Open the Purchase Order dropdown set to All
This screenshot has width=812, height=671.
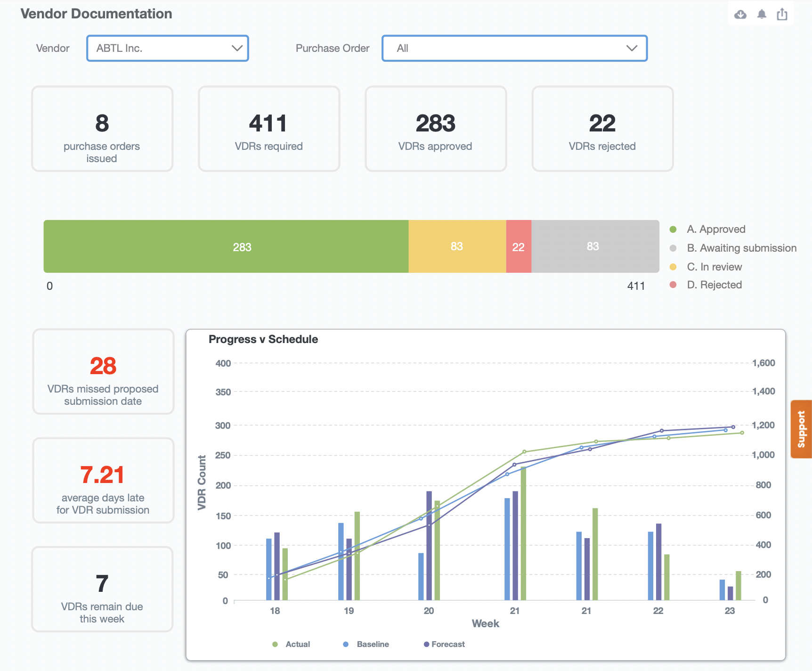pos(514,48)
